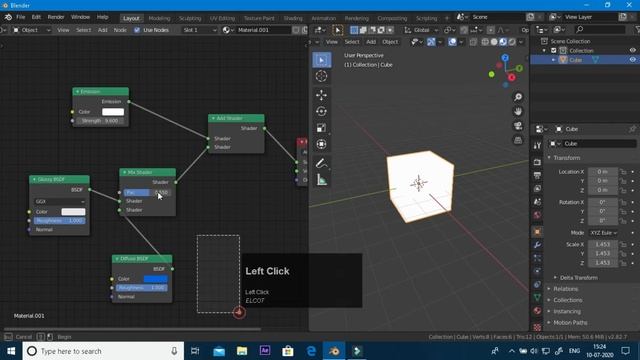Switch to the Modeling workspace tab

point(159,18)
